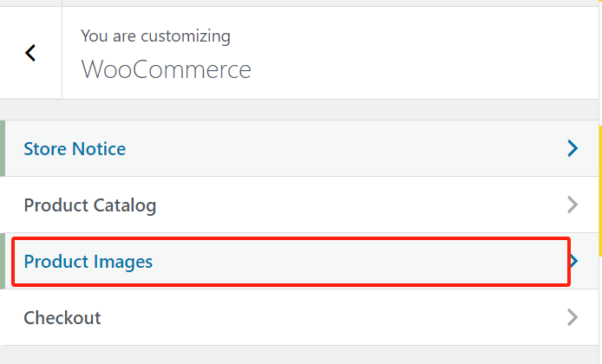Click the 'You are customizing' text
Image resolution: width=602 pixels, height=364 pixels.
pyautogui.click(x=155, y=36)
